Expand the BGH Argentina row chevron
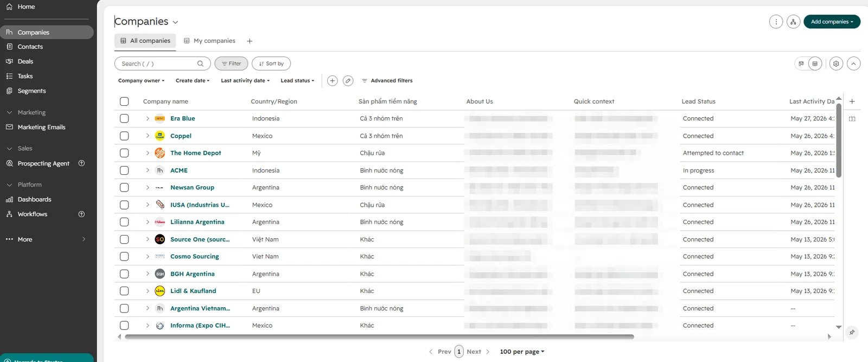Screen dimensions: 868x362 [147, 274]
